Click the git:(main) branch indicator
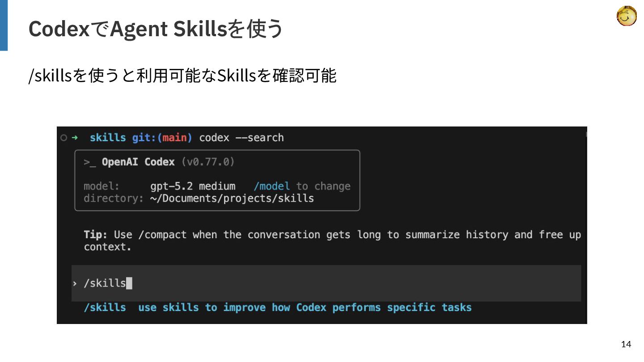 (162, 138)
